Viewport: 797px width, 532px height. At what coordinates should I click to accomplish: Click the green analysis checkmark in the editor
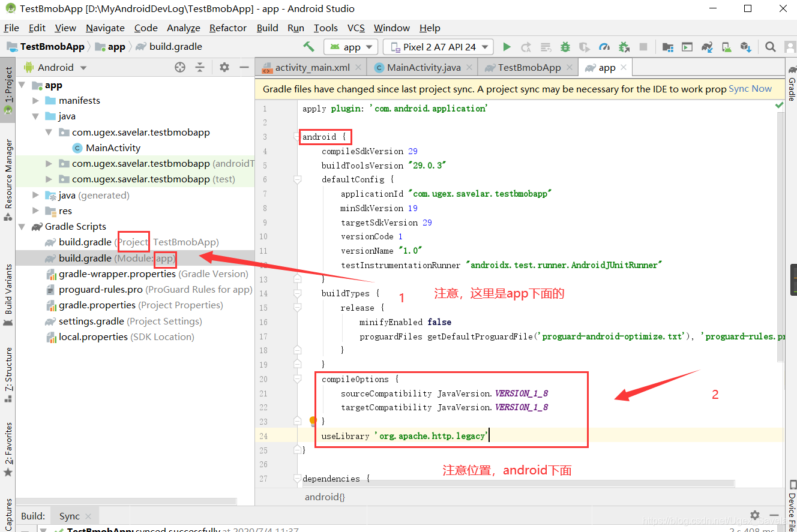(x=779, y=105)
